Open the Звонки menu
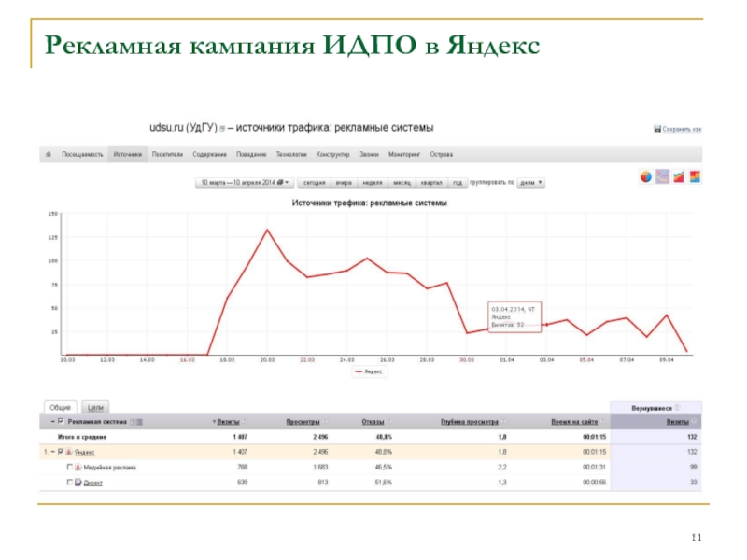Screen dimensions: 747x560 tap(369, 154)
